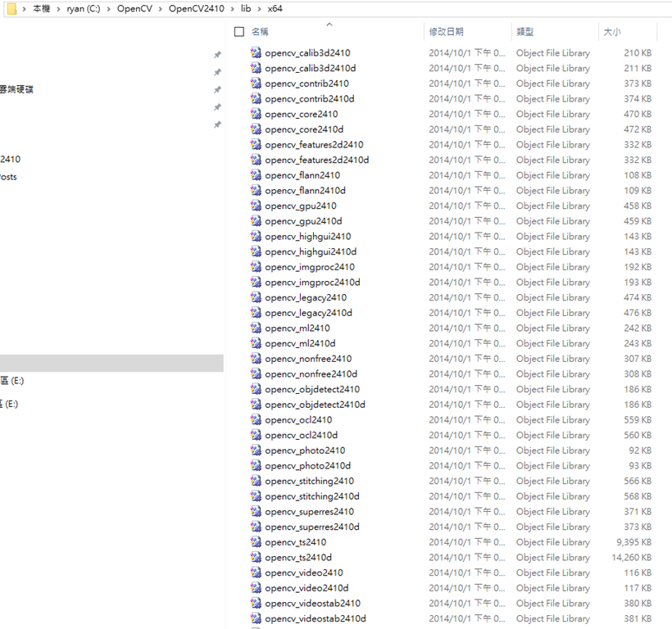Click the opencv_legacy2410d file icon
The height and width of the screenshot is (629, 672).
256,313
